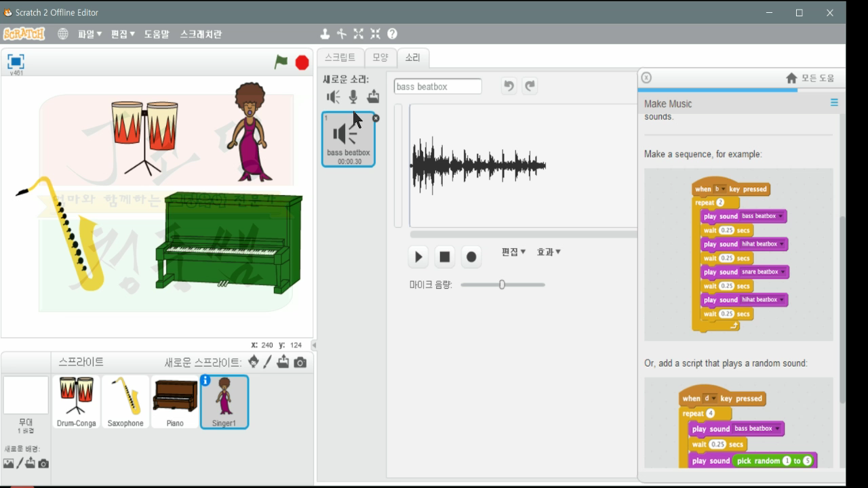
Task: Select the Piano sprite in the sprite list
Action: pyautogui.click(x=175, y=403)
